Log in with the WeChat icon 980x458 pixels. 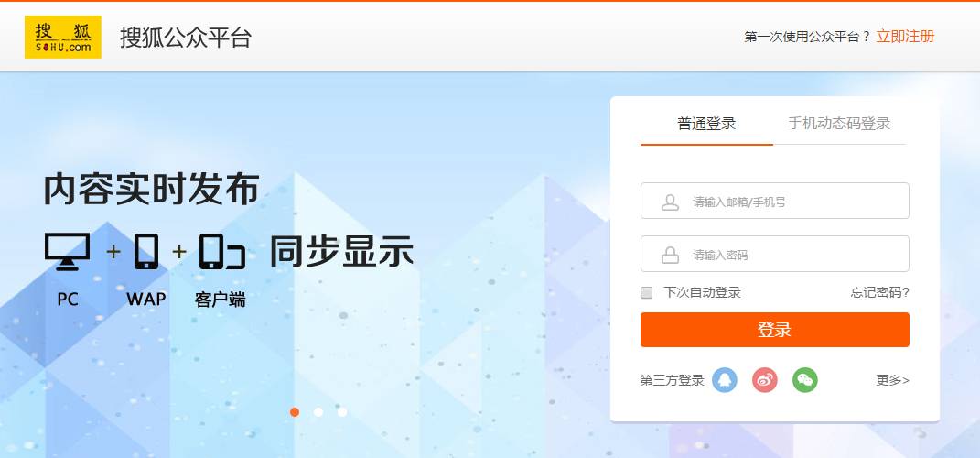tap(805, 380)
